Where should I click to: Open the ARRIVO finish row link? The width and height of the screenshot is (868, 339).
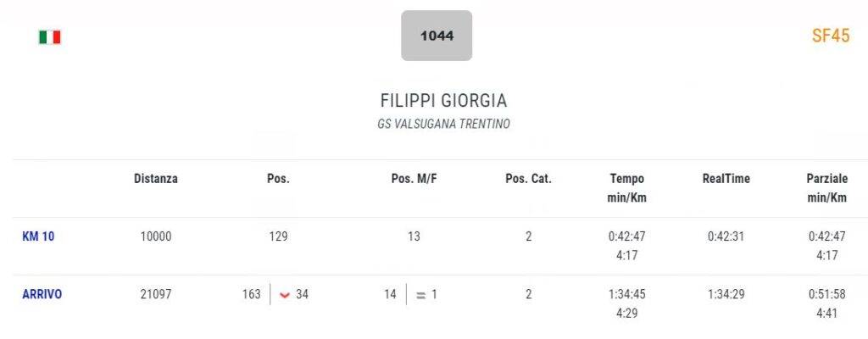click(x=42, y=294)
